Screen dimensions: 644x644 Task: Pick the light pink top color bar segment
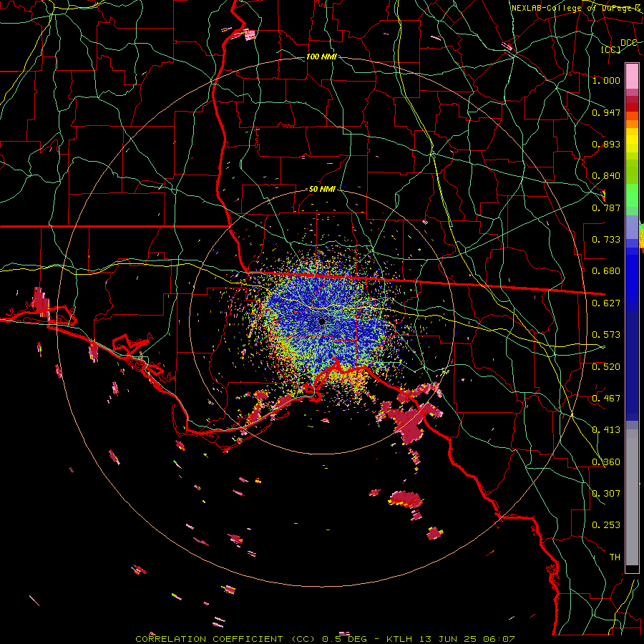point(632,76)
